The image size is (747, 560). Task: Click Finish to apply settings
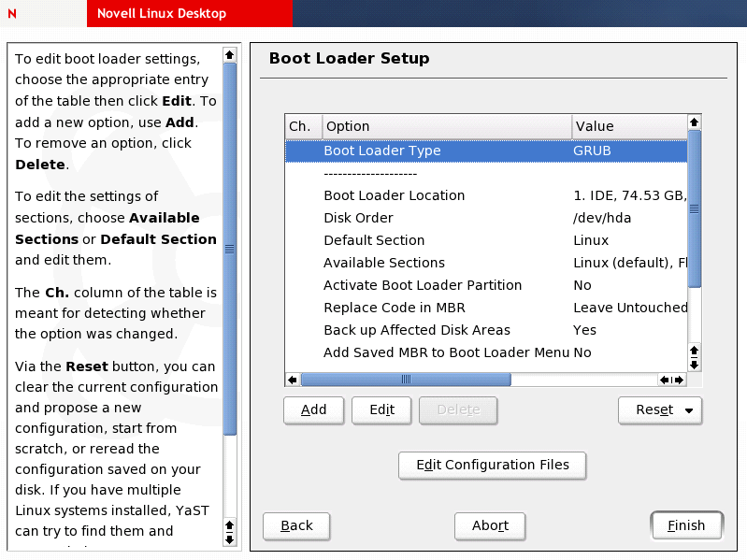coord(685,526)
